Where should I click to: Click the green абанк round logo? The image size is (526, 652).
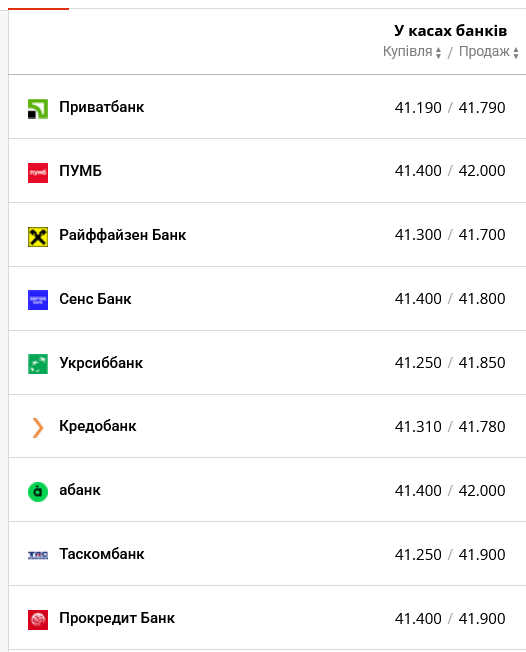[x=38, y=492]
